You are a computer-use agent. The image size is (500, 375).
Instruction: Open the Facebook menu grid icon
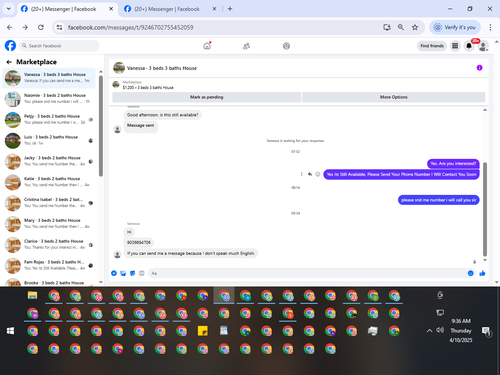(455, 46)
